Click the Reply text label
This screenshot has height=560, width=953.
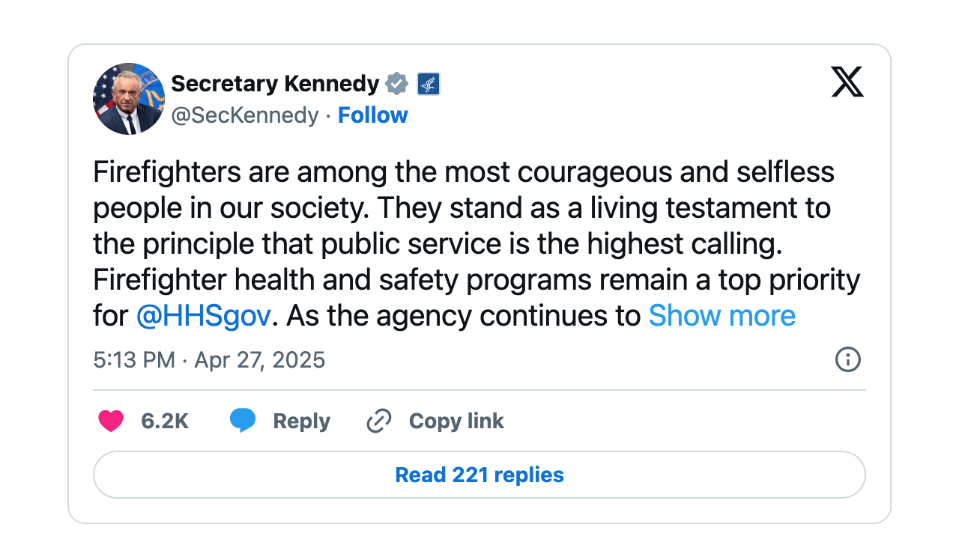click(301, 421)
